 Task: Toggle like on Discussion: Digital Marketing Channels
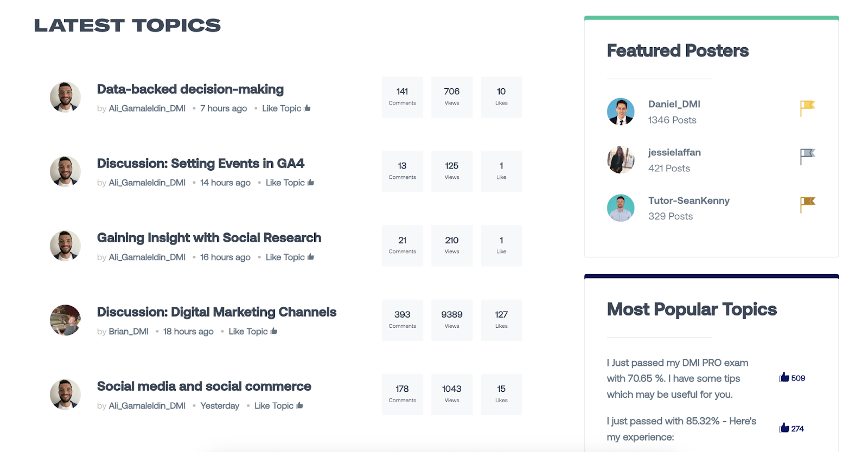click(273, 331)
